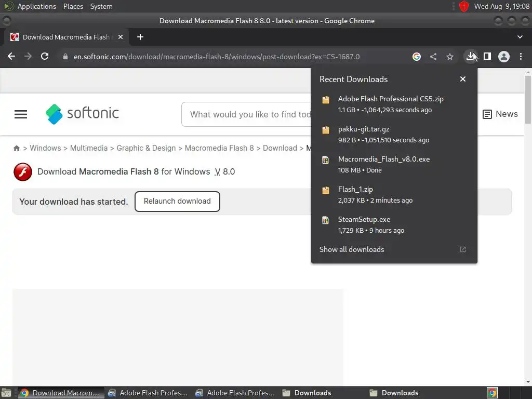Screen dimensions: 532x399
Task: Click the Softonic logo
Action: pos(83,114)
